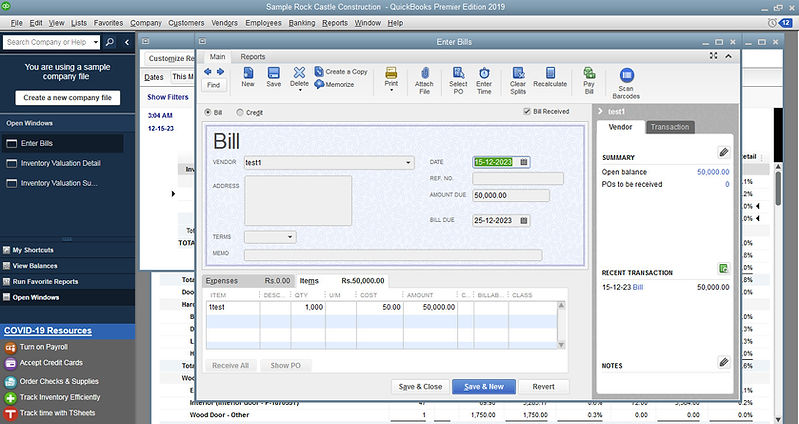The width and height of the screenshot is (799, 424).
Task: Select the Items tab showing Rs.50,000.00
Action: 341,281
